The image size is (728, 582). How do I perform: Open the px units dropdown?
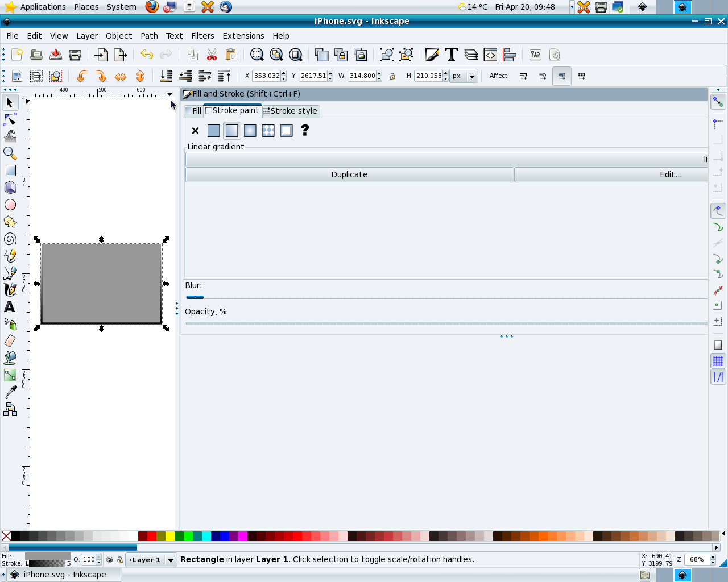[x=471, y=76]
